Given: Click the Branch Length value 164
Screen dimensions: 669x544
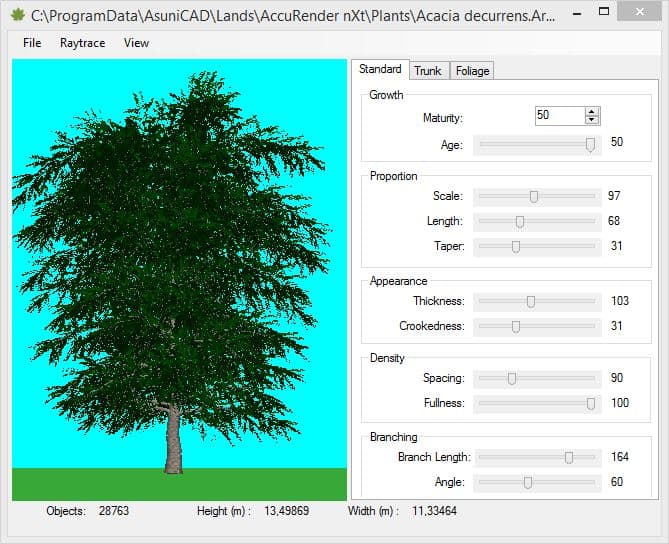Looking at the screenshot, I should point(620,457).
